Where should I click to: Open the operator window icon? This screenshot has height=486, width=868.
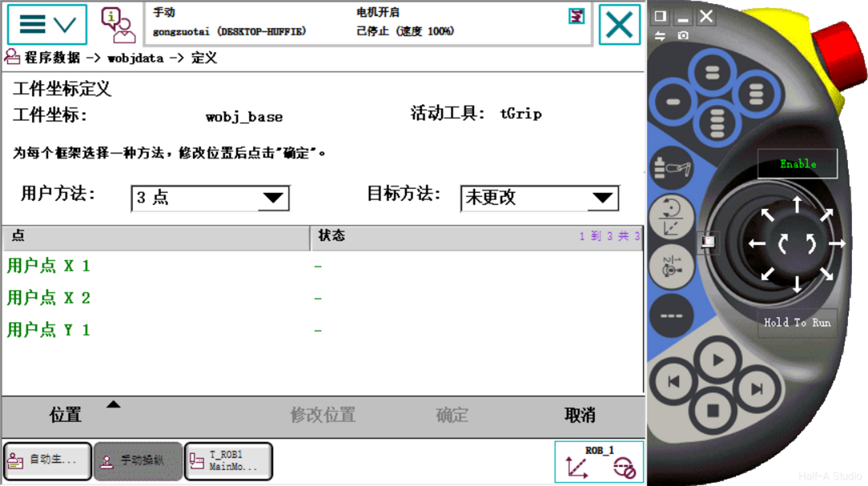click(x=118, y=25)
